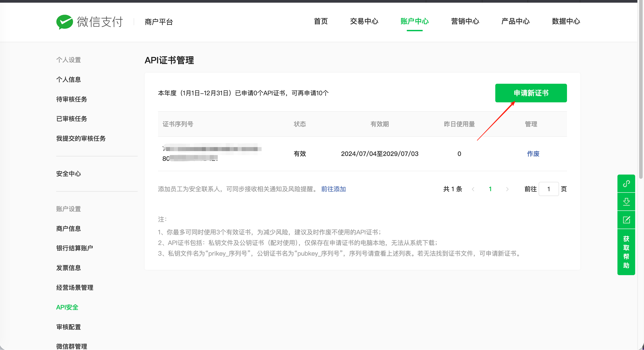644x350 pixels.
Task: Open 审核配置 in the sidebar
Action: (x=69, y=327)
